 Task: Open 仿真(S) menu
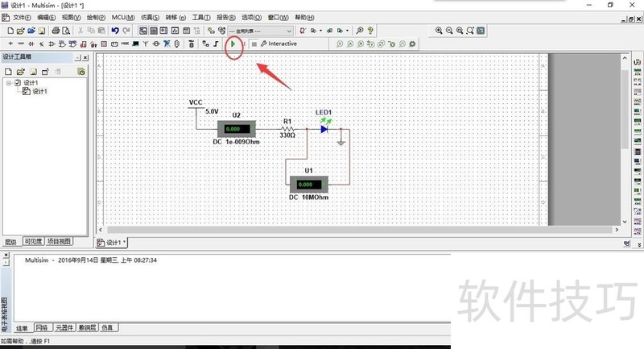point(150,17)
